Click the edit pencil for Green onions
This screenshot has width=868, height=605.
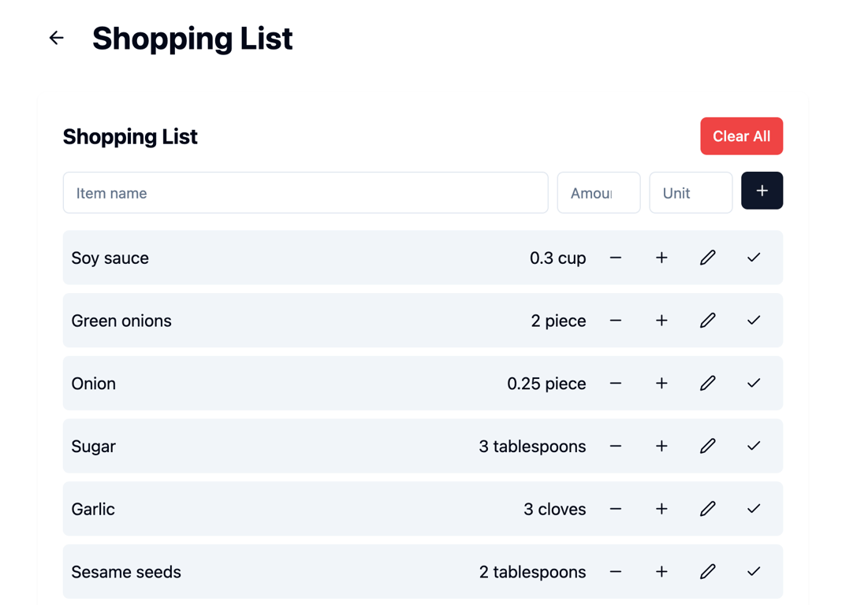707,321
